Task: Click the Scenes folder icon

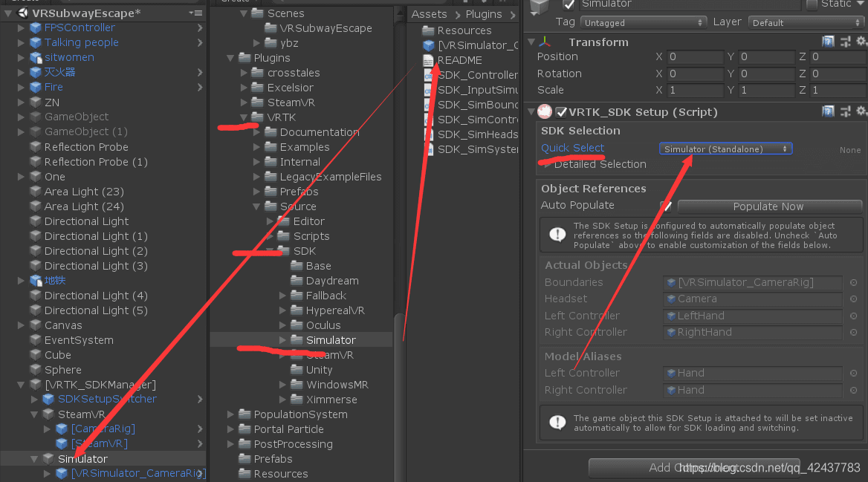Action: (257, 13)
